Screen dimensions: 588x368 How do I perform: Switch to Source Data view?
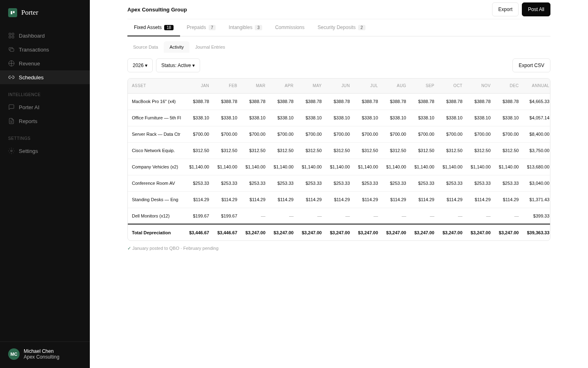[x=145, y=47]
